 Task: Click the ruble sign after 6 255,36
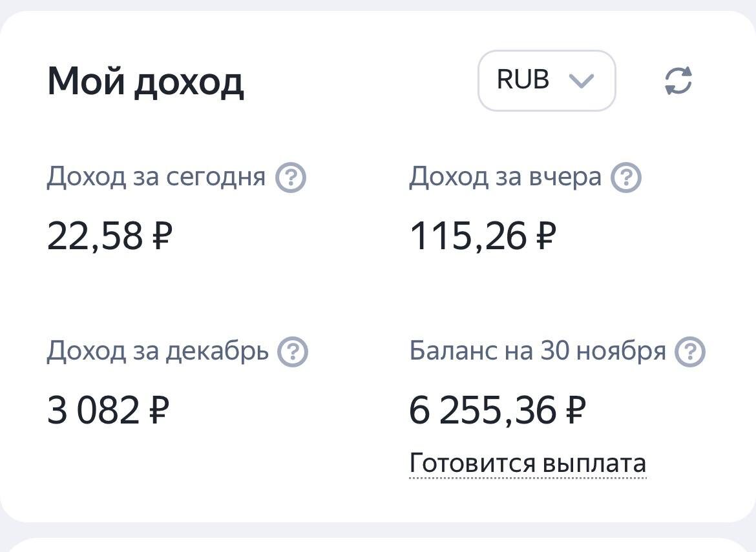coord(576,410)
